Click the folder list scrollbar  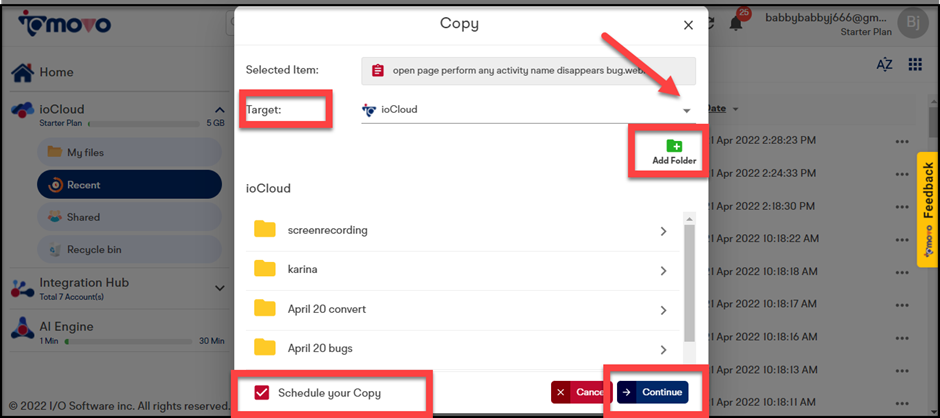689,282
